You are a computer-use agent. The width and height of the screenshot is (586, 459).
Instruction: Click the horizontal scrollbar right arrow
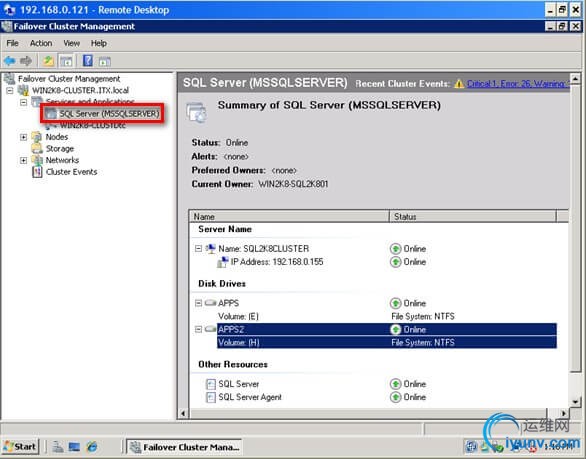(564, 413)
